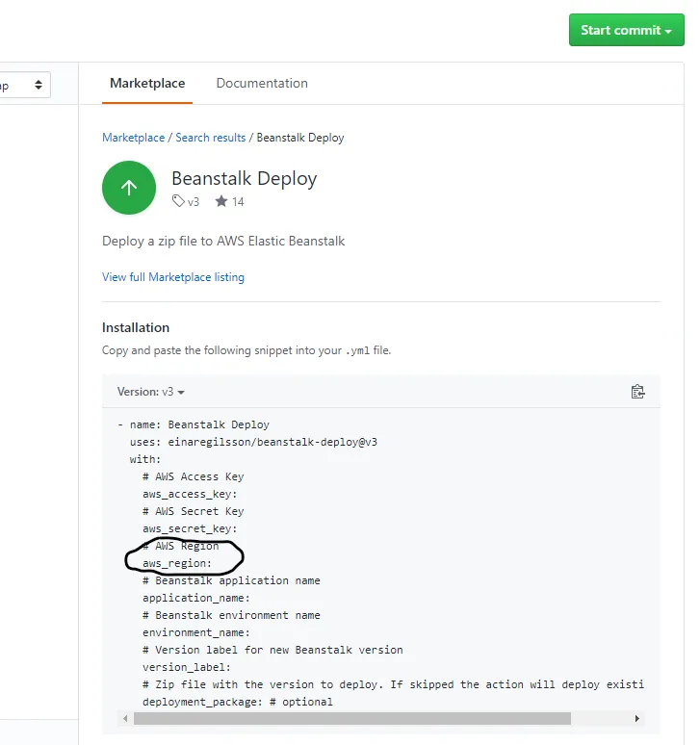Image resolution: width=700 pixels, height=745 pixels.
Task: Click the Start commit button
Action: pos(626,30)
